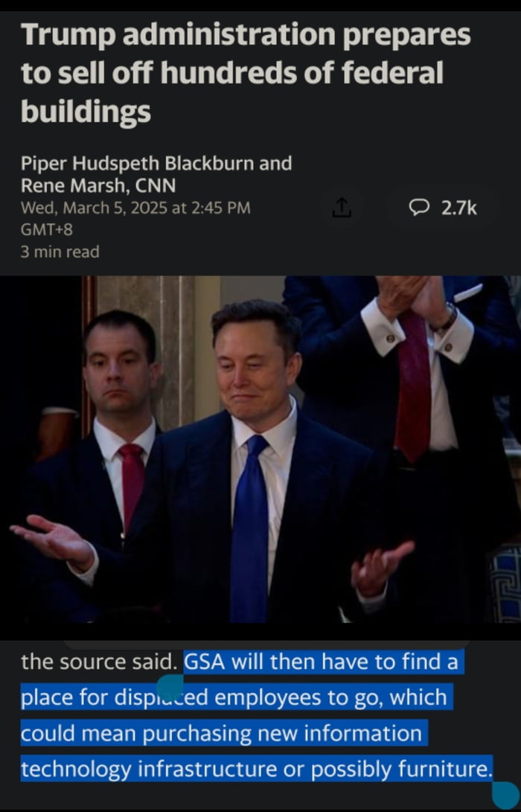521x812 pixels.
Task: Open comments via speech bubble icon
Action: [x=418, y=208]
